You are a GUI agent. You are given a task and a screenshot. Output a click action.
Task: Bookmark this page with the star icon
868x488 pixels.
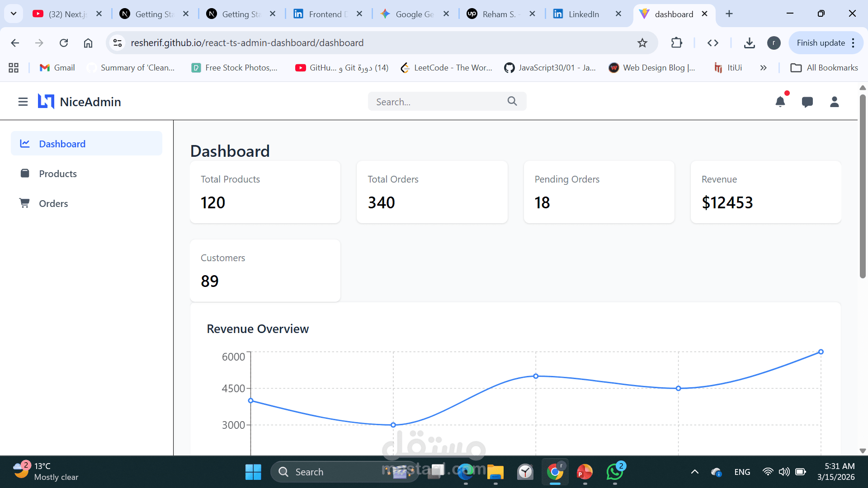point(642,43)
